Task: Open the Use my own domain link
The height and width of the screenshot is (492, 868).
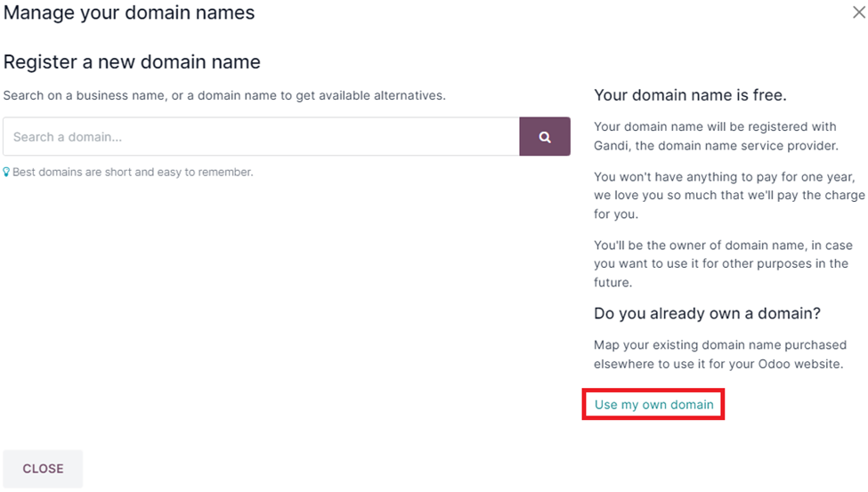Action: point(653,405)
